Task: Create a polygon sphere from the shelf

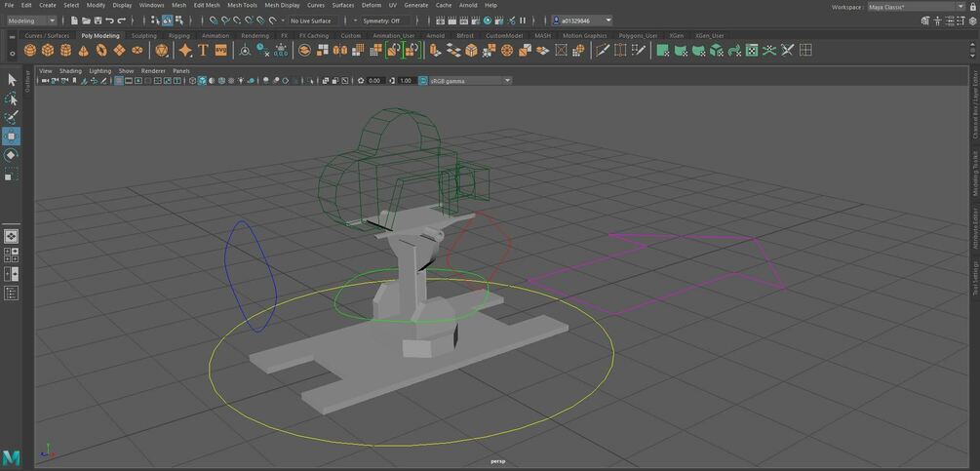Action: (30, 51)
